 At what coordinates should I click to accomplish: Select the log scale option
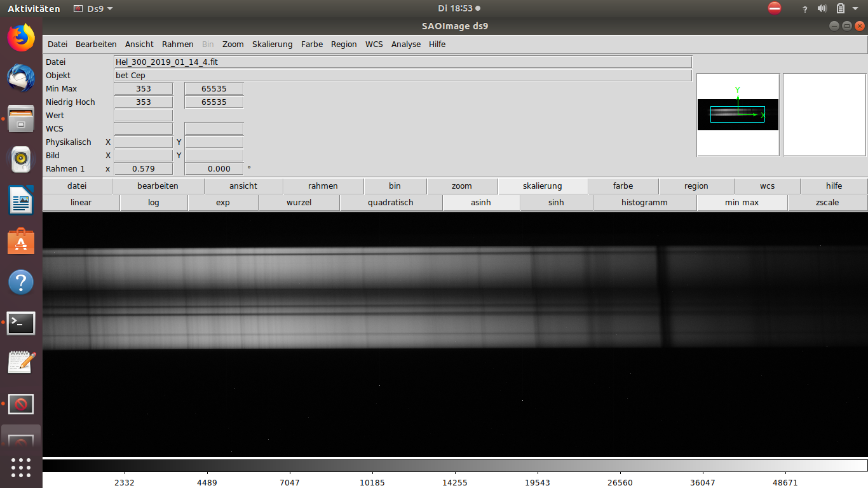(153, 203)
